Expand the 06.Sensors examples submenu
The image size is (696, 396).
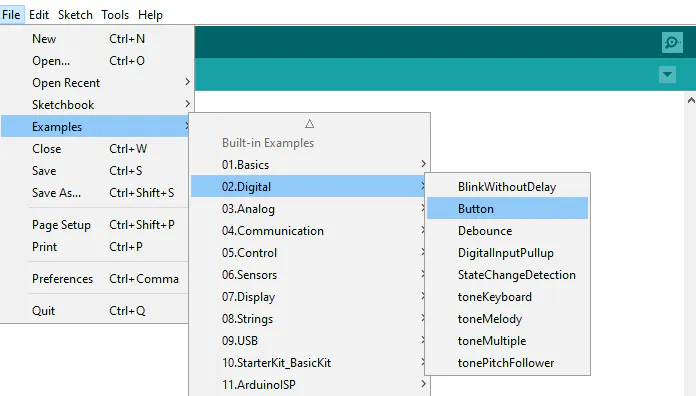point(308,275)
